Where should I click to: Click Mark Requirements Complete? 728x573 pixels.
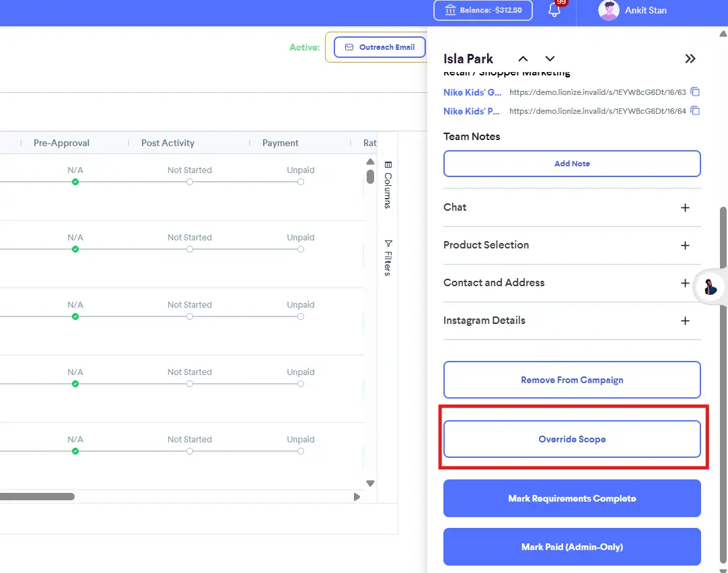572,498
